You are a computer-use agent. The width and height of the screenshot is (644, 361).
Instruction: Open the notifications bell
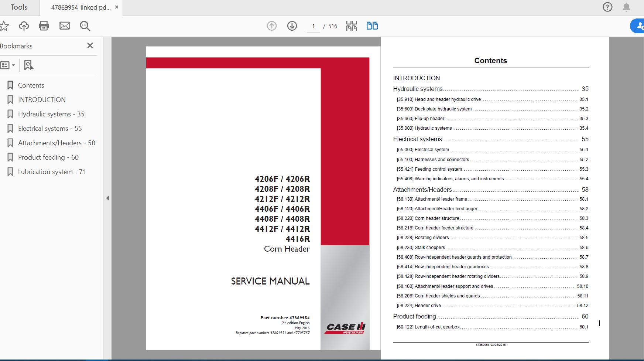click(626, 7)
